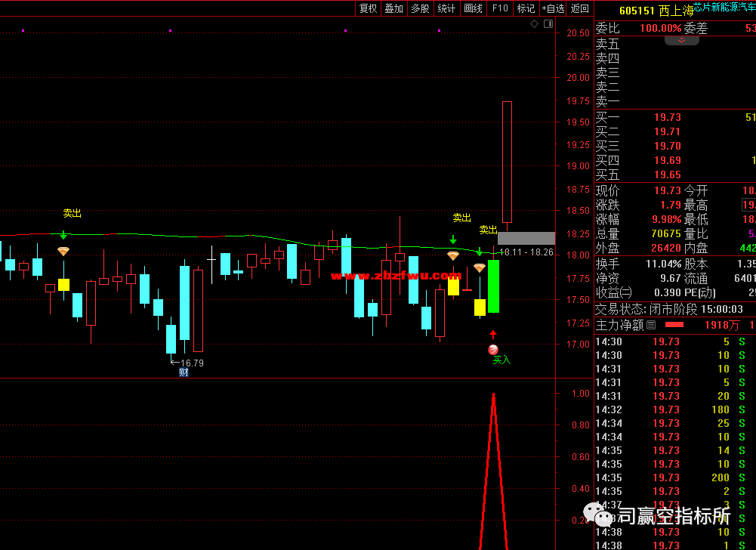This screenshot has height=550, width=756.
Task: Open the 叠加 overlay option
Action: pos(394,8)
